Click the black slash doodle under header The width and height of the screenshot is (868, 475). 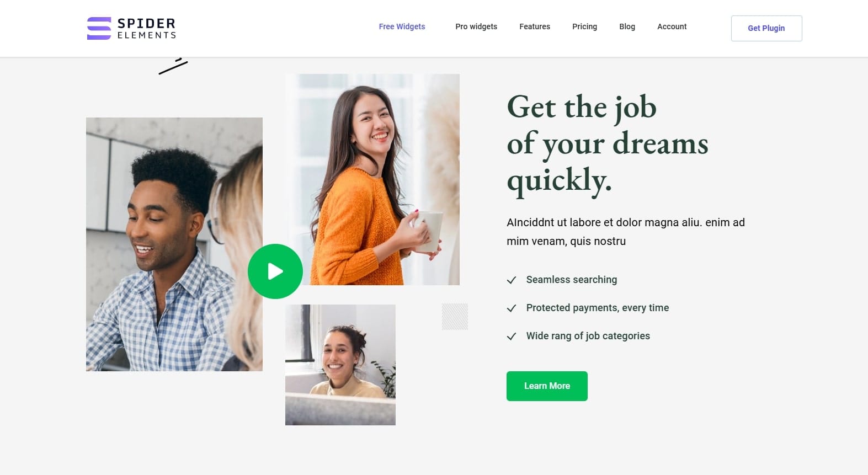pos(173,66)
